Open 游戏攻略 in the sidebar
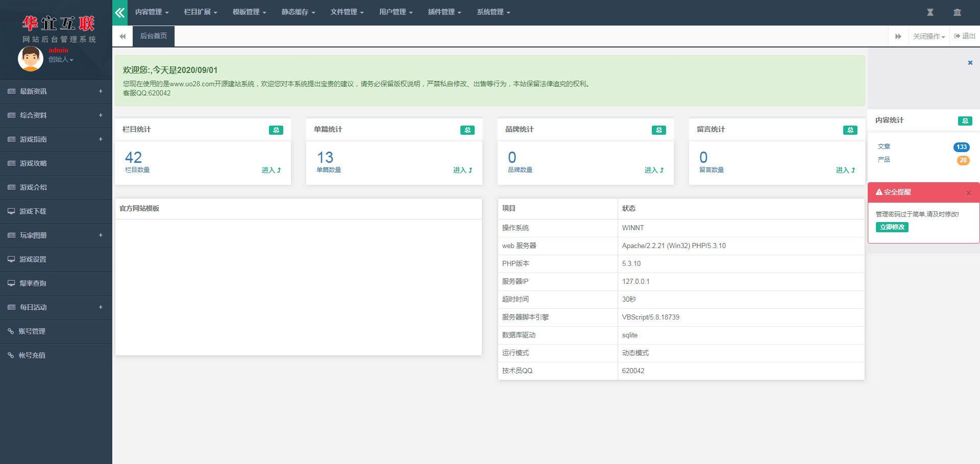Screen dimensions: 980x464 tap(56, 163)
